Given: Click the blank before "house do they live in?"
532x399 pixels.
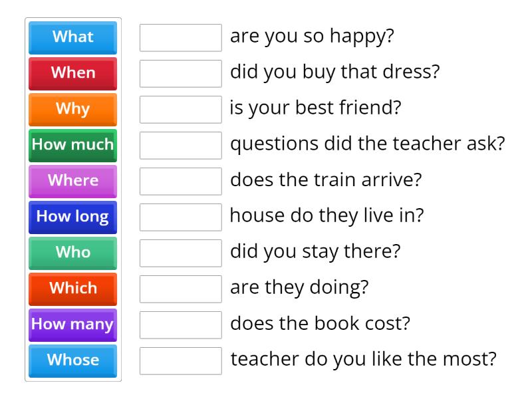Looking at the screenshot, I should 180,217.
